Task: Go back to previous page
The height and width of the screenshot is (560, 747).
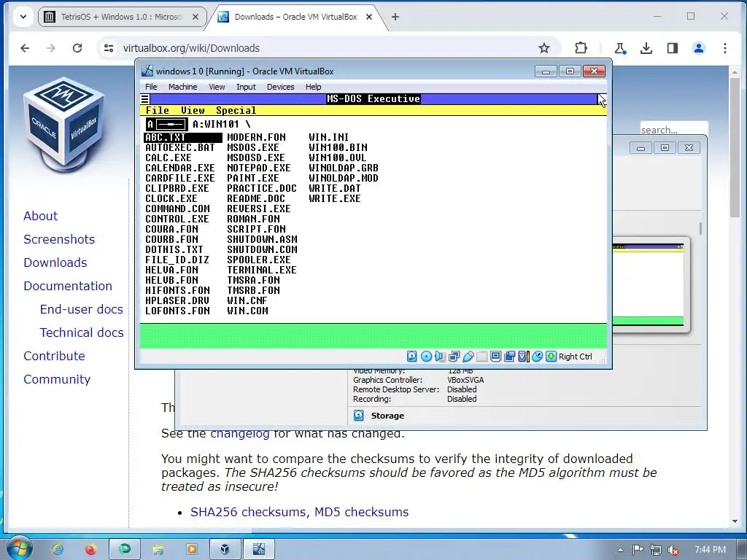Action: coord(26,48)
